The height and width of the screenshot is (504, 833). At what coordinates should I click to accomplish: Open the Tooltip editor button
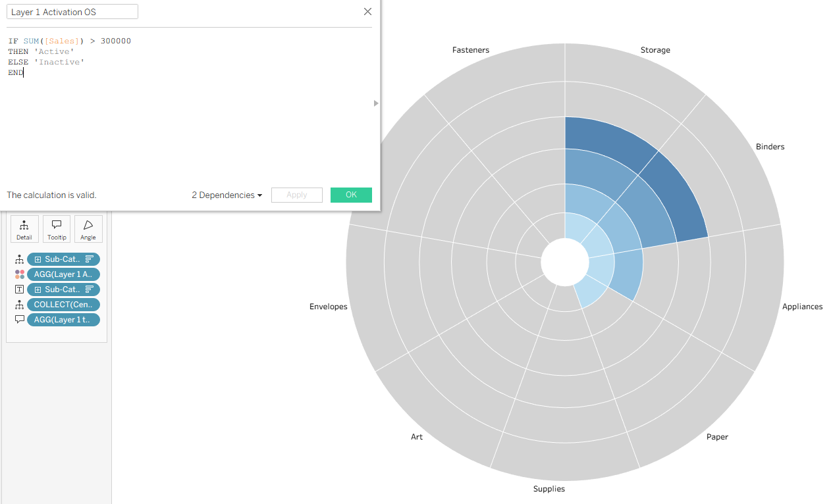pos(57,229)
